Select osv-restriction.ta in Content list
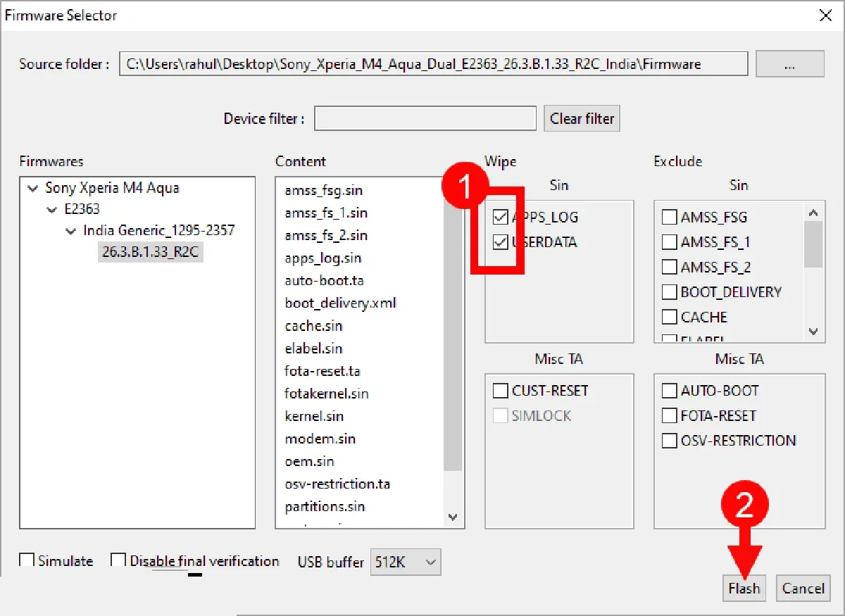 click(337, 484)
